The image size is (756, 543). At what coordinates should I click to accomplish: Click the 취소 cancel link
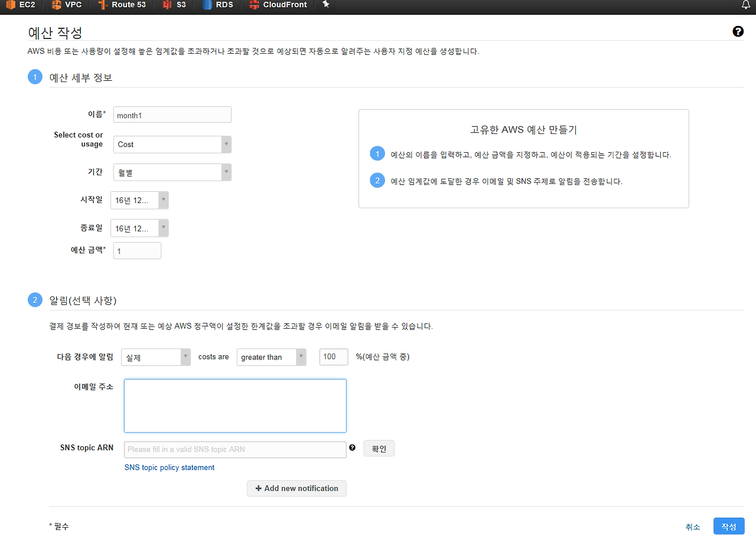693,526
